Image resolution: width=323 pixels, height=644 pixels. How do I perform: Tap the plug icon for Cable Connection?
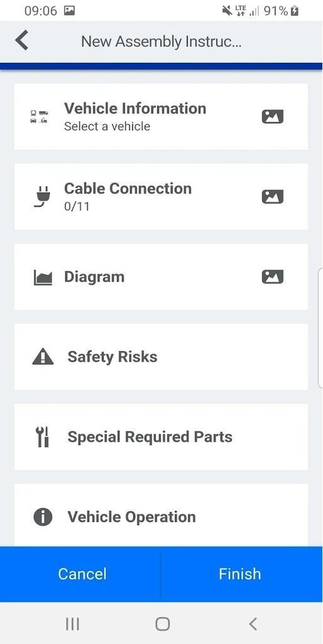point(42,197)
